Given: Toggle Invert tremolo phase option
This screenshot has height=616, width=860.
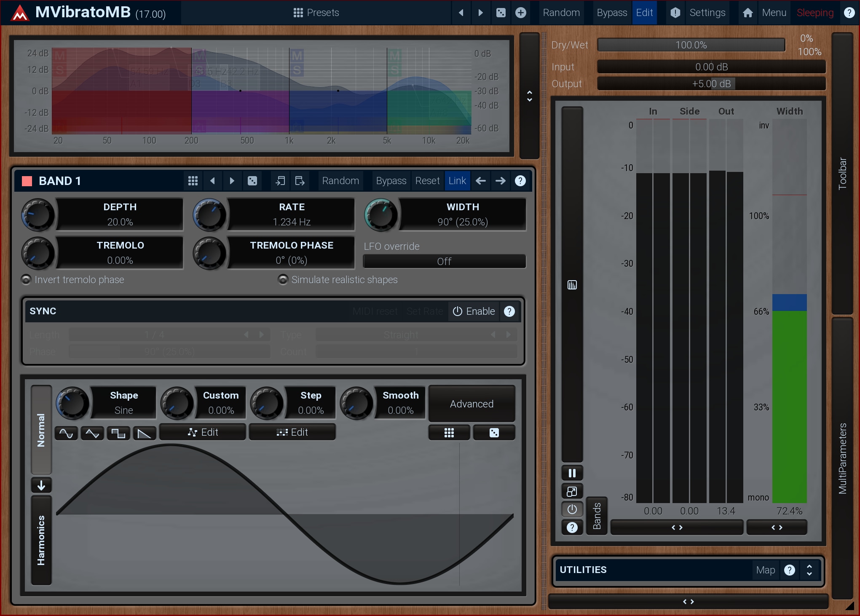Looking at the screenshot, I should (27, 280).
